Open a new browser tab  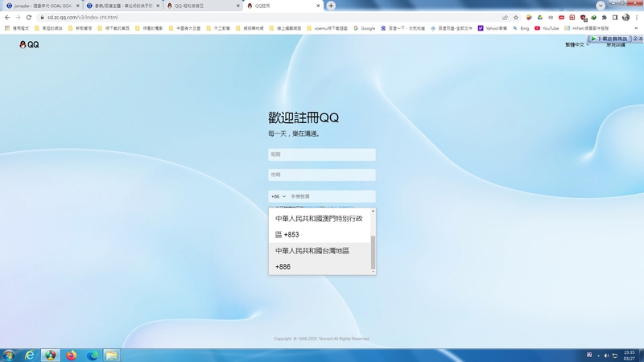pyautogui.click(x=331, y=6)
